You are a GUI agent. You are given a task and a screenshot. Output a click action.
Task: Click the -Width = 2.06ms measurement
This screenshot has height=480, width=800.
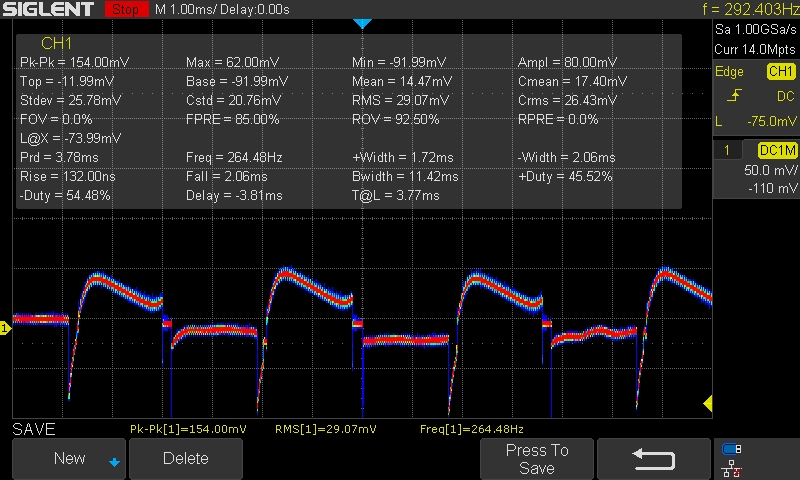pos(567,158)
